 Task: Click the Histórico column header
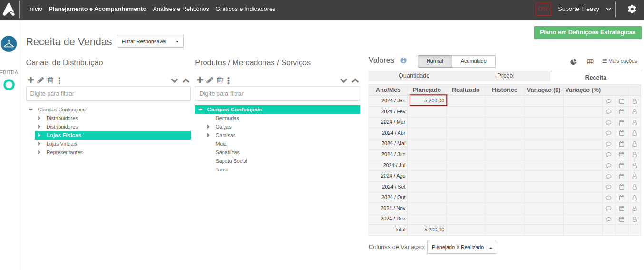point(505,90)
